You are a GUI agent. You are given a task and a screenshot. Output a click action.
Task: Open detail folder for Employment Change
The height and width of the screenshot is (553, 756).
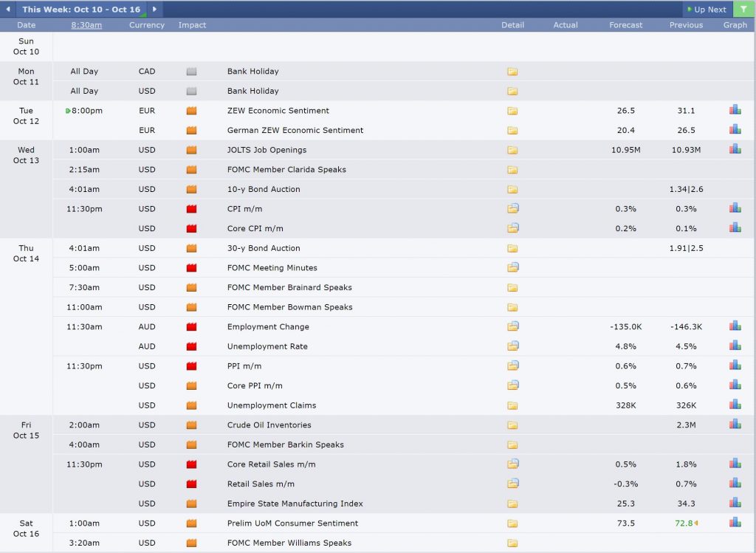pos(513,326)
